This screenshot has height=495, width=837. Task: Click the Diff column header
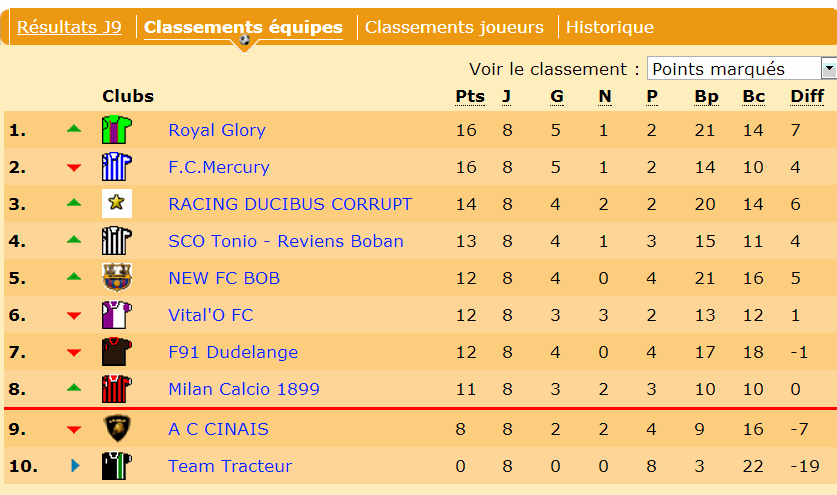click(x=807, y=96)
